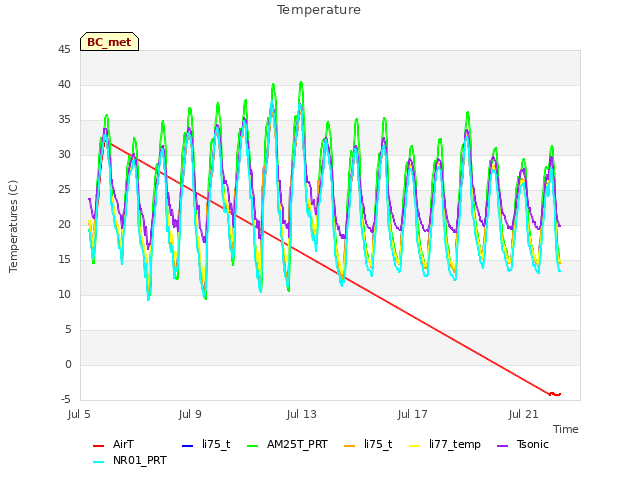Click the 15 y-axis tick label
640x480 pixels.
point(64,260)
